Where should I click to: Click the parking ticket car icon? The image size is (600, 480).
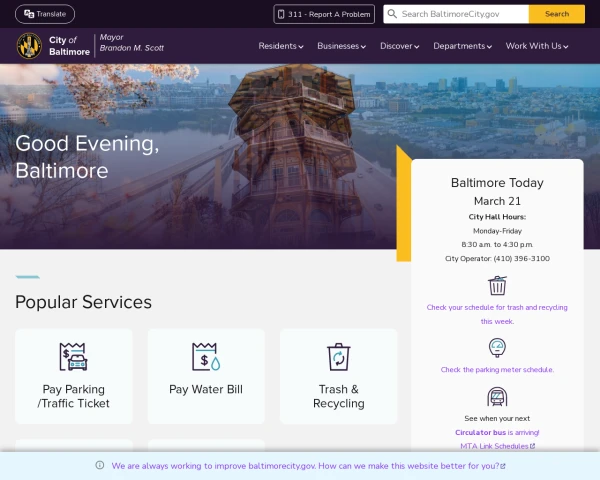(73, 357)
